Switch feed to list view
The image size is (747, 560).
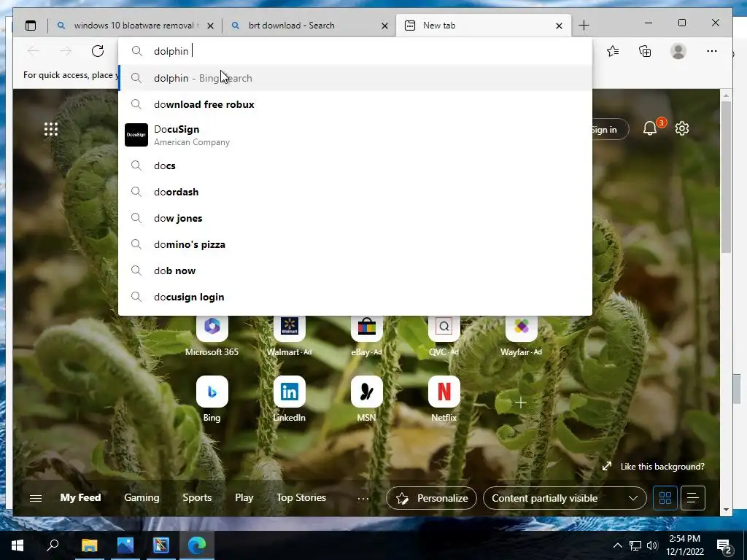tap(693, 498)
